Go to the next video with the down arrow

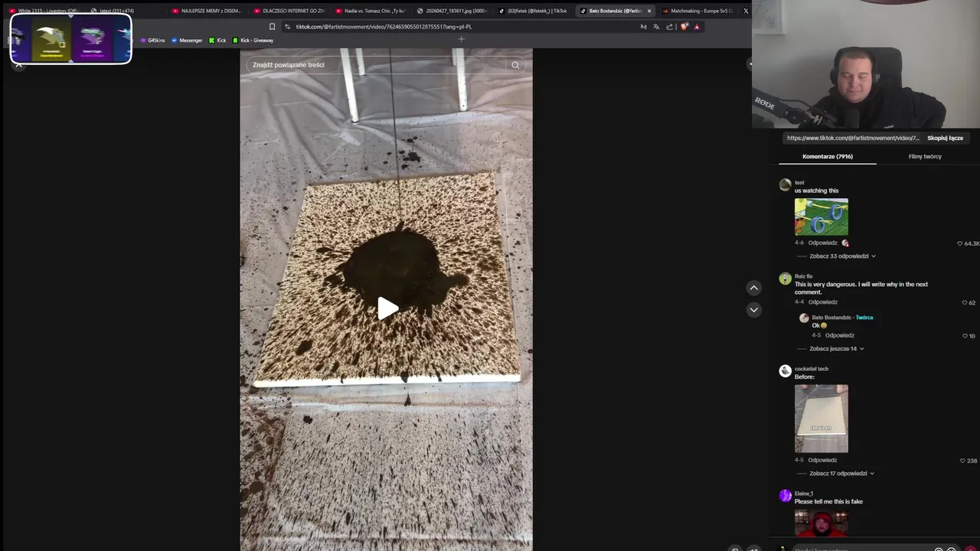pos(754,310)
